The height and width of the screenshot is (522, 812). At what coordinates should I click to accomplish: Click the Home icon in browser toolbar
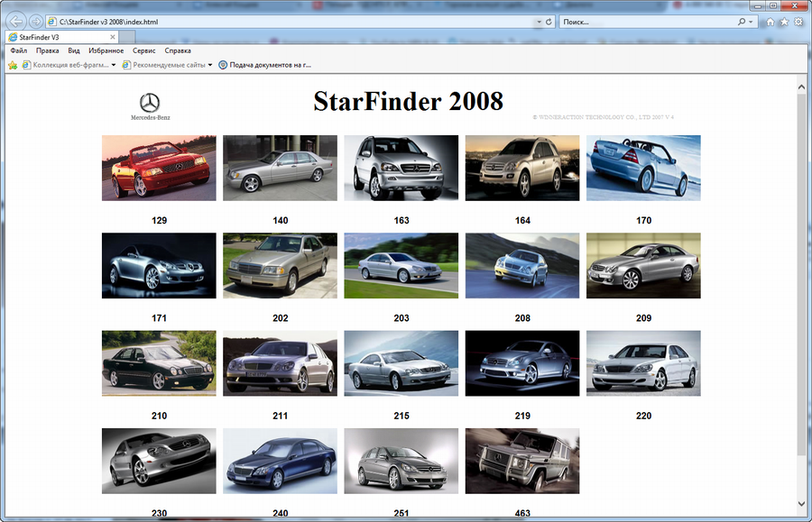click(x=770, y=22)
